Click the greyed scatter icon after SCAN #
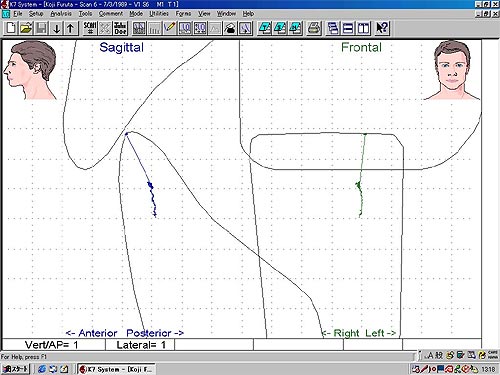 click(x=105, y=28)
